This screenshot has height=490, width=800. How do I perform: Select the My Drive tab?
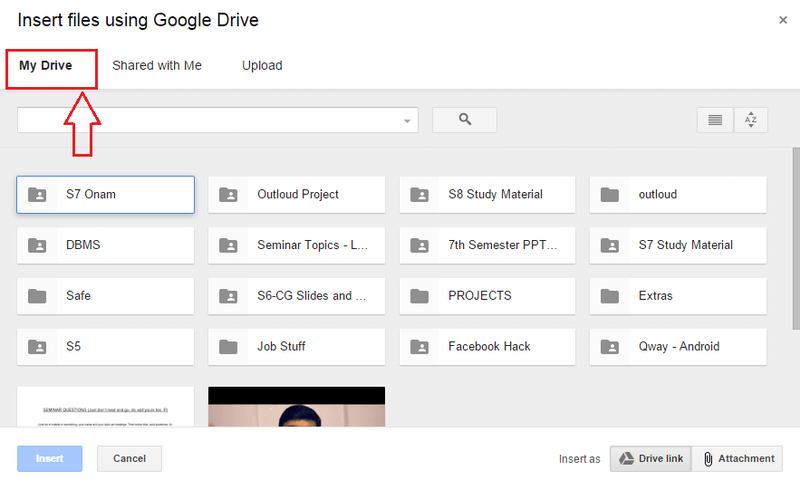pos(45,66)
